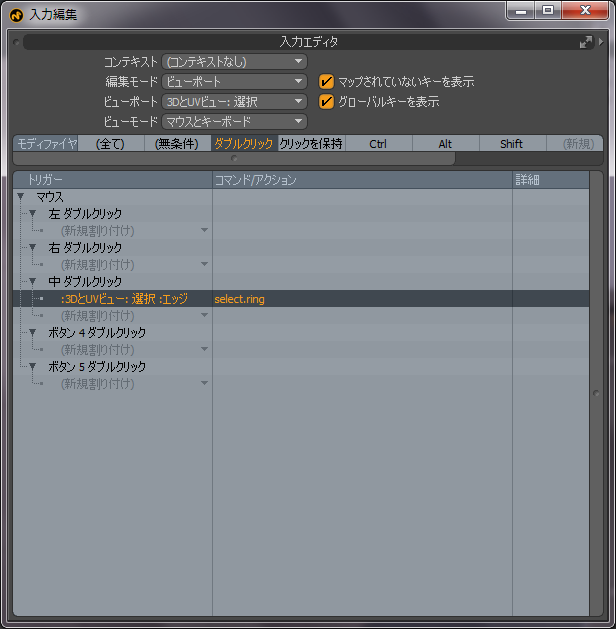Open the ビューモード dropdown
The width and height of the screenshot is (616, 629).
coord(234,122)
